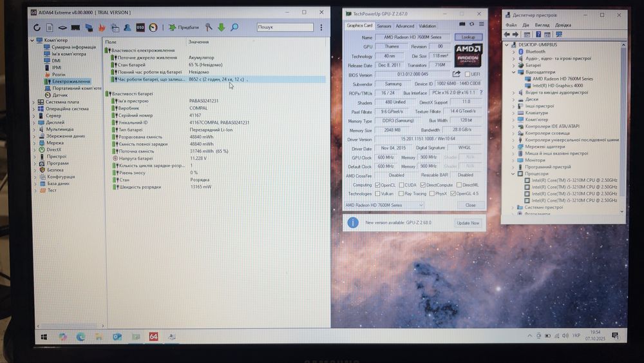
Task: Click the GPU-Z BIOS export share icon
Action: (457, 74)
